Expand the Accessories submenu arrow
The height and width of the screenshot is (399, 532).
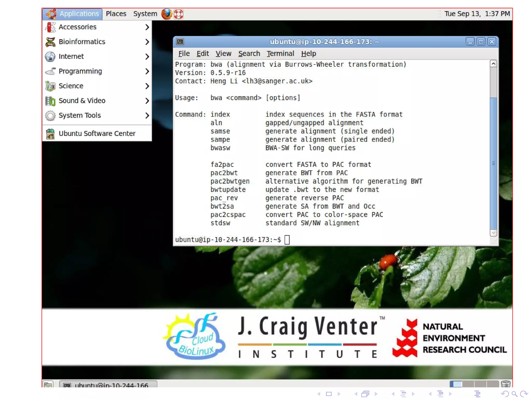point(147,27)
